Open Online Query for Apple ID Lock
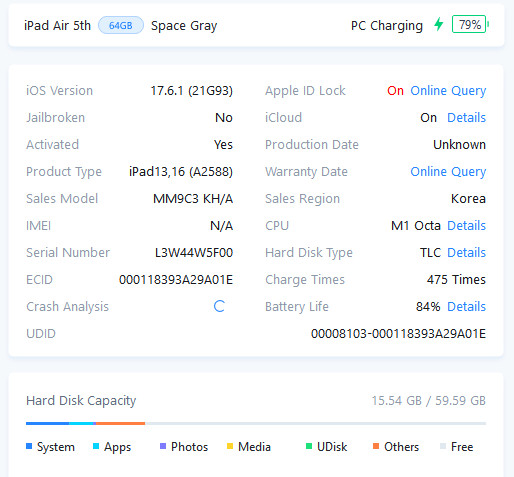 (x=448, y=91)
